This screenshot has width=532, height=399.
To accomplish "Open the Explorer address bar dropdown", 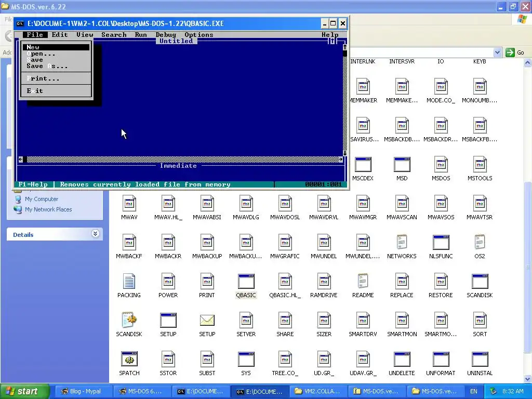I will coord(497,52).
